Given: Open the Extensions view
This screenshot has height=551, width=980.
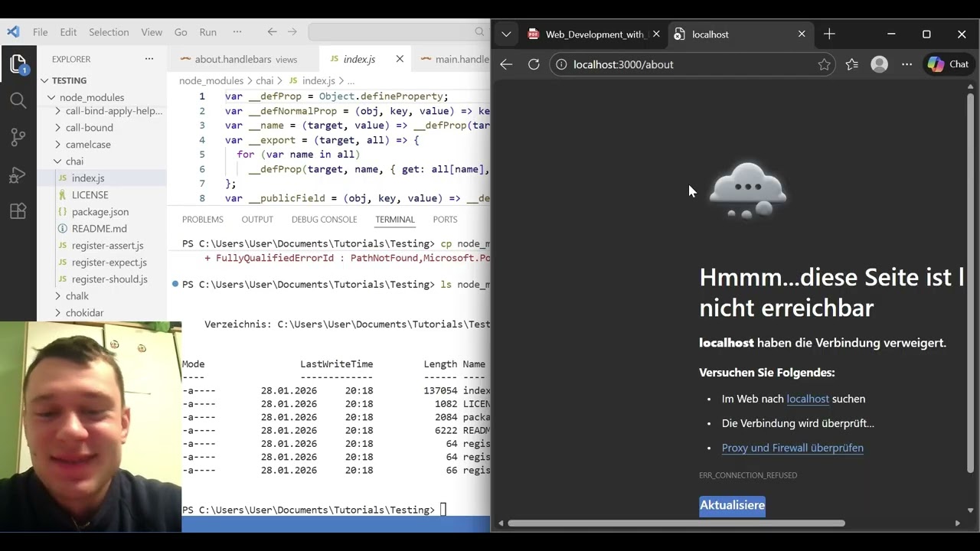Looking at the screenshot, I should point(18,212).
